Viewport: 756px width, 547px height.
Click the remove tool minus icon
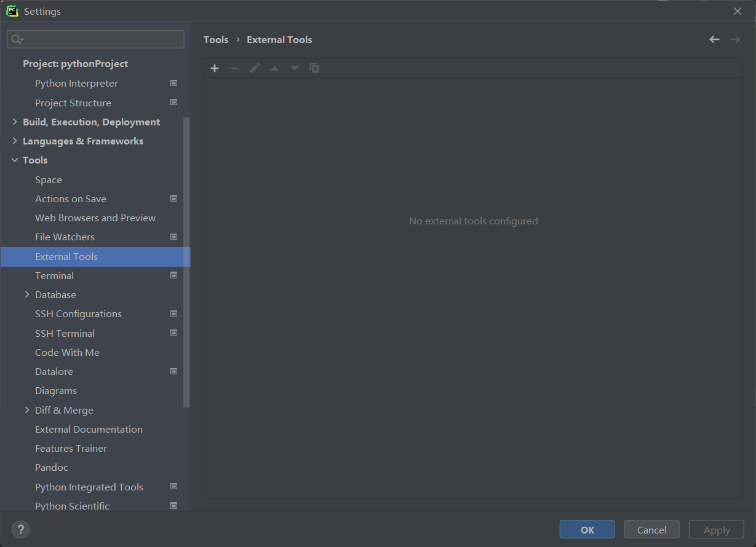point(234,68)
